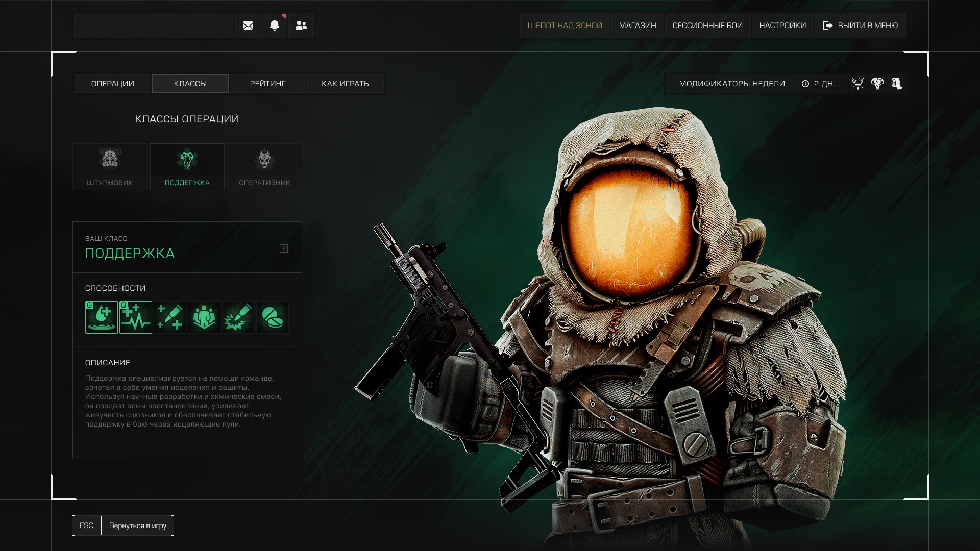This screenshot has width=980, height=551.
Task: Click the exploding bullet ability icon
Action: point(238,317)
